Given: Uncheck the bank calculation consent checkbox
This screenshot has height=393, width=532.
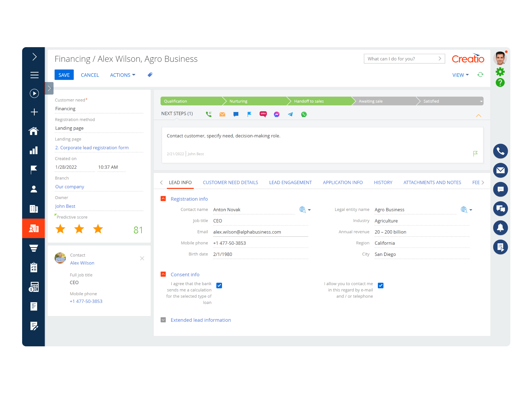Looking at the screenshot, I should click(x=219, y=285).
